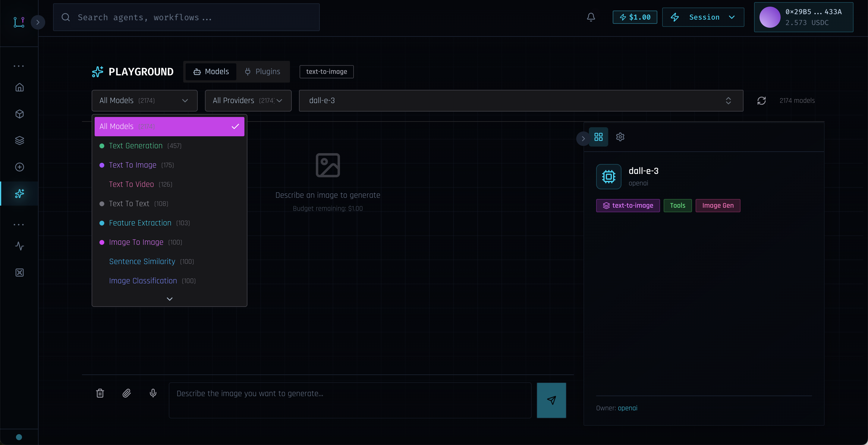The width and height of the screenshot is (868, 445).
Task: Open the Session dropdown menu
Action: [x=703, y=17]
